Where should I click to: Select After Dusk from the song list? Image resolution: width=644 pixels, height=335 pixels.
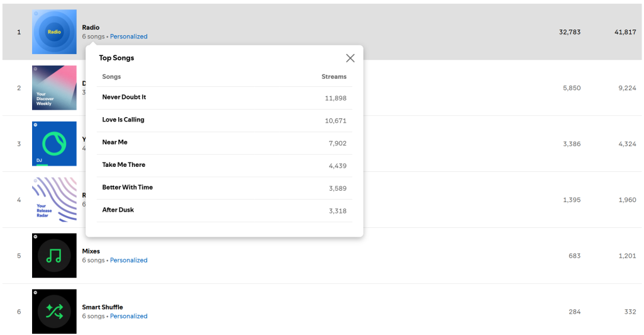118,210
